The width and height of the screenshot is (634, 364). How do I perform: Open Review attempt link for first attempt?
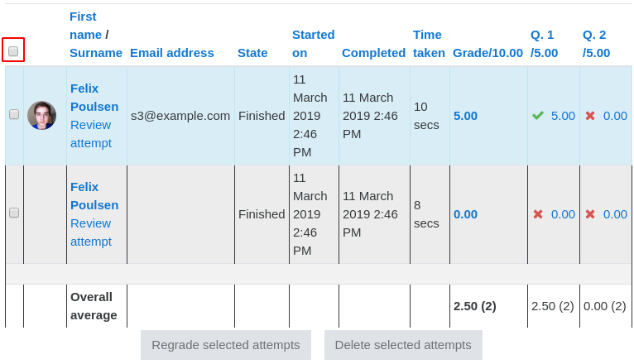coord(91,134)
